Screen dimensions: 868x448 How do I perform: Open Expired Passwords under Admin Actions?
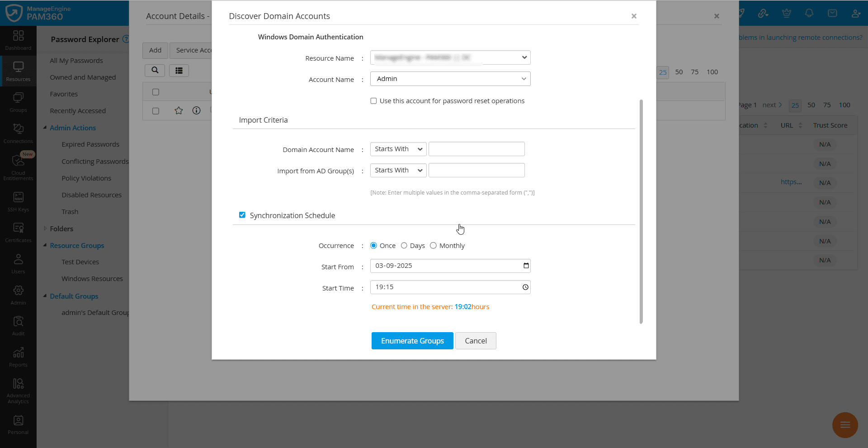pyautogui.click(x=90, y=144)
